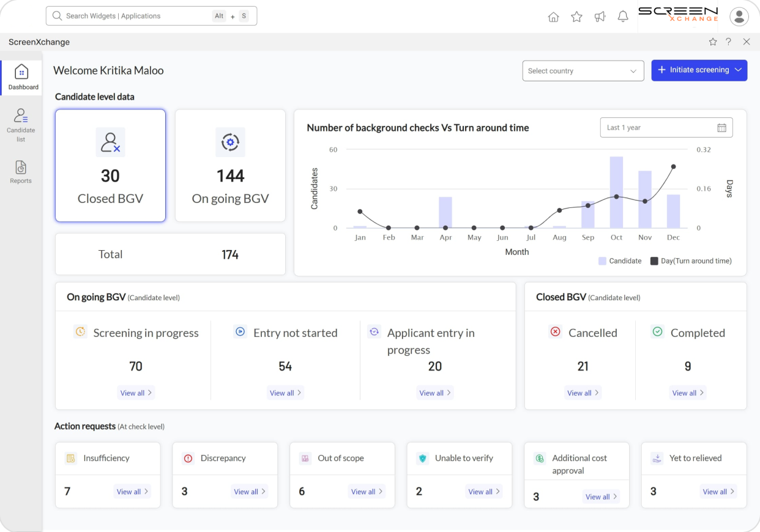
Task: Open the Dashboard section in sidebar
Action: 22,77
